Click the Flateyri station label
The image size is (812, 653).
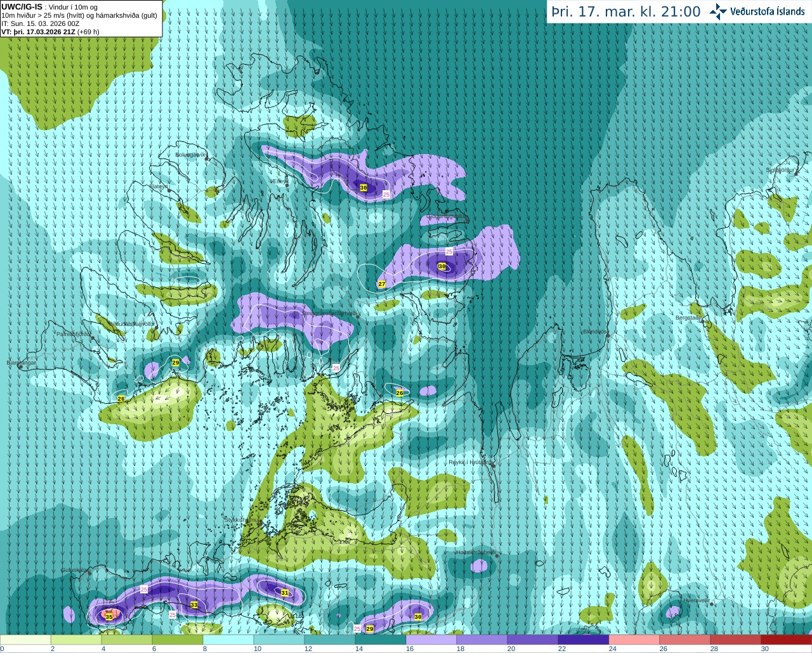tap(159, 186)
